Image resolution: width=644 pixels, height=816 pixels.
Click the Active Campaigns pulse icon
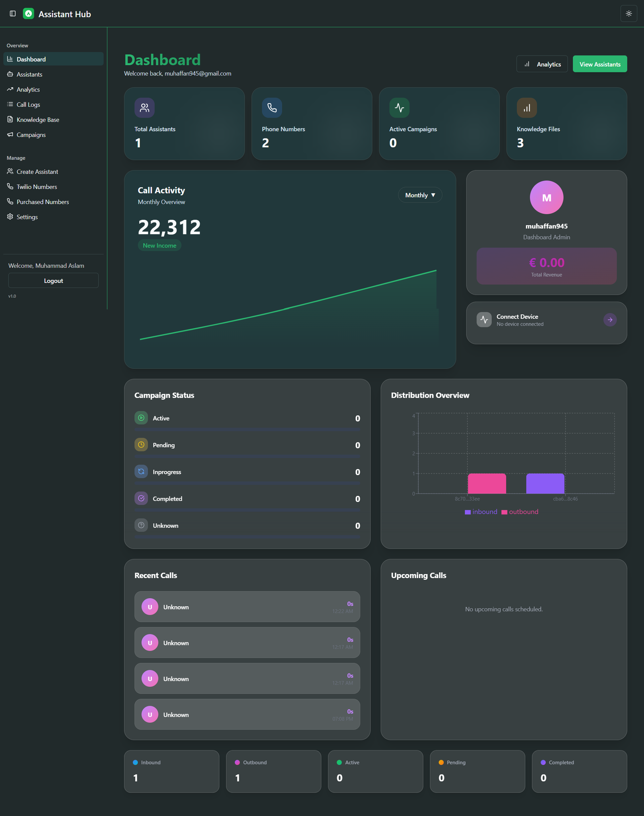point(399,108)
